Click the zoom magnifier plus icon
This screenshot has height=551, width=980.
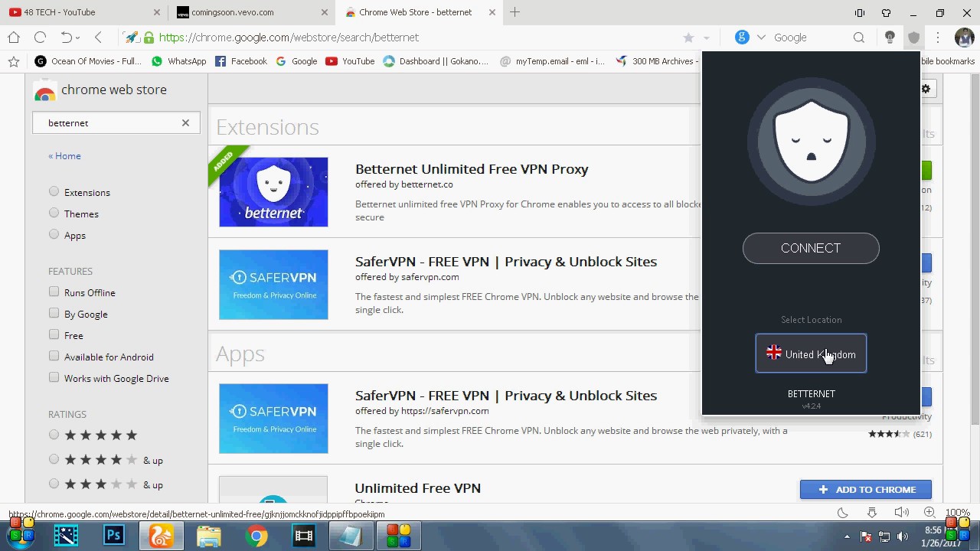pyautogui.click(x=929, y=512)
